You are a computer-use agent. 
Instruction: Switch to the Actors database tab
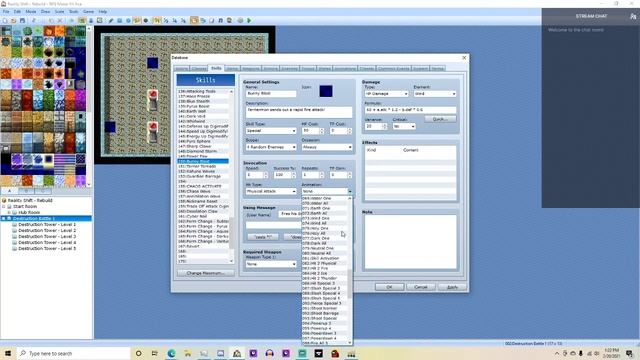181,68
